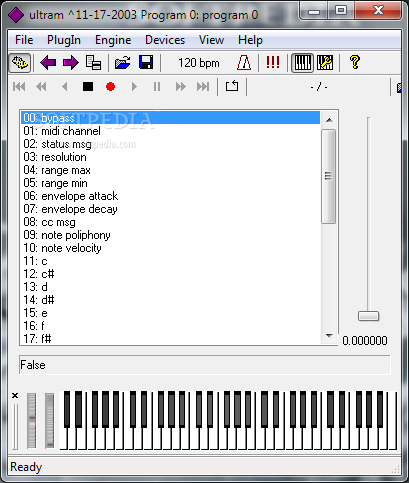Click the list scrollbar down arrow
Image resolution: width=409 pixels, height=483 pixels.
tap(329, 336)
